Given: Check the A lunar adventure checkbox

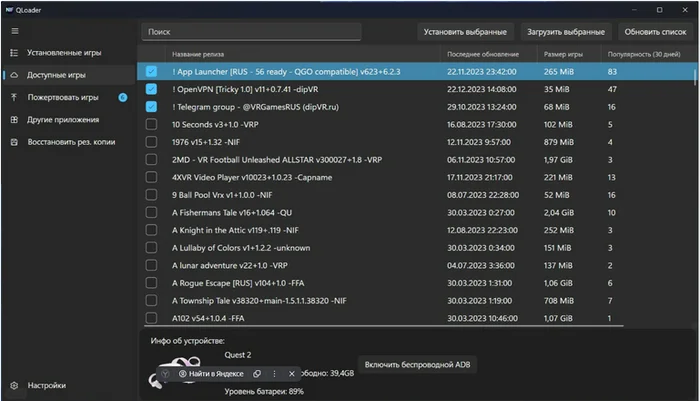Looking at the screenshot, I should pyautogui.click(x=151, y=265).
